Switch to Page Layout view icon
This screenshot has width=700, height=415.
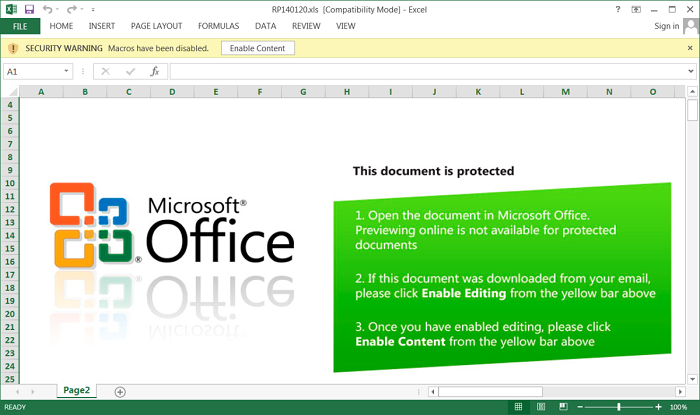[541, 407]
